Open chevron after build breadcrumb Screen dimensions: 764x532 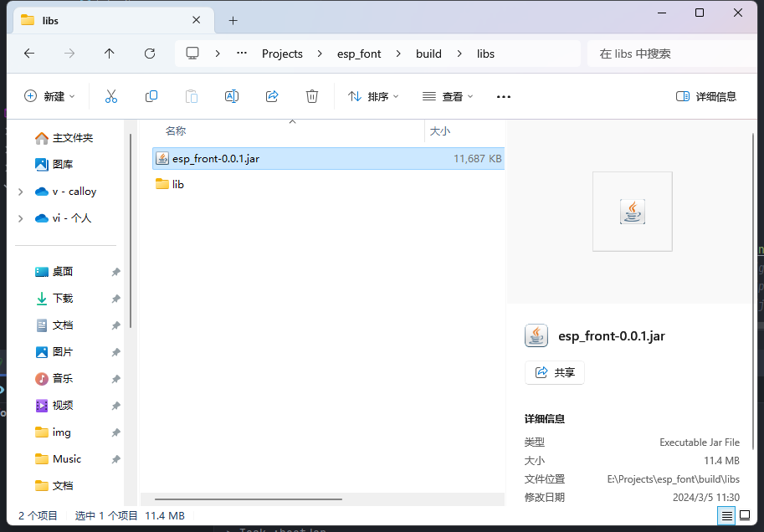click(x=459, y=54)
